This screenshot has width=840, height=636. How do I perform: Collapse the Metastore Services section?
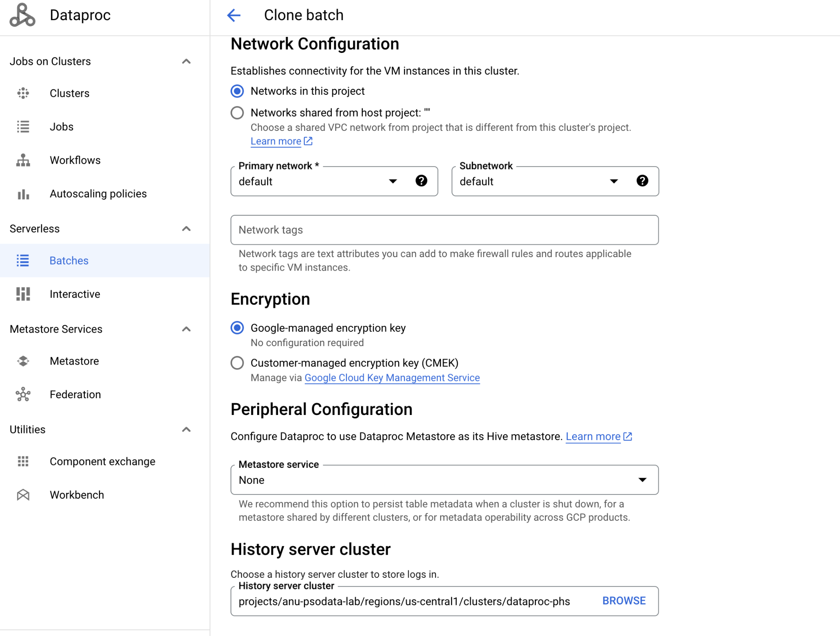pyautogui.click(x=187, y=328)
